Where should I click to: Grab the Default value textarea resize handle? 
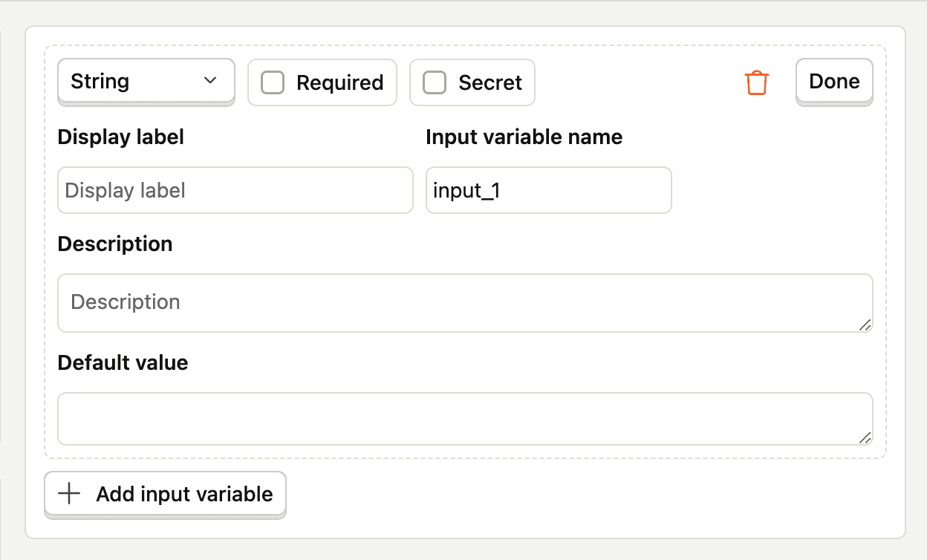click(865, 437)
